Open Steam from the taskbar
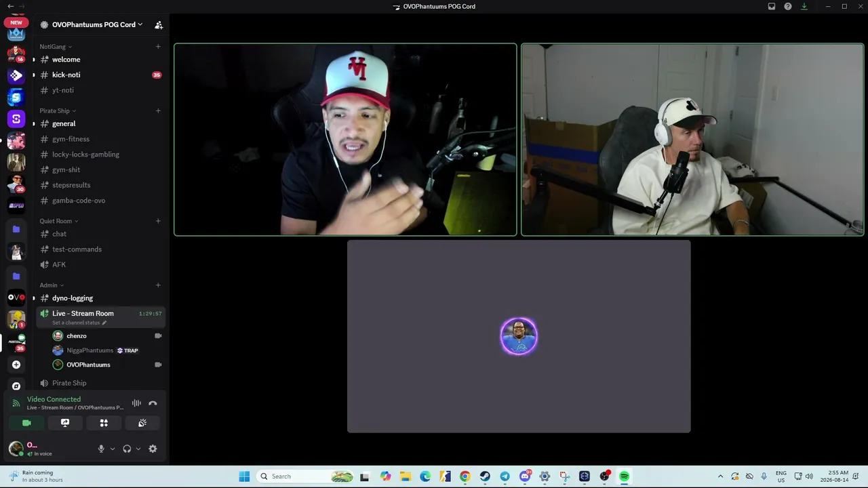The image size is (868, 488). (x=485, y=476)
